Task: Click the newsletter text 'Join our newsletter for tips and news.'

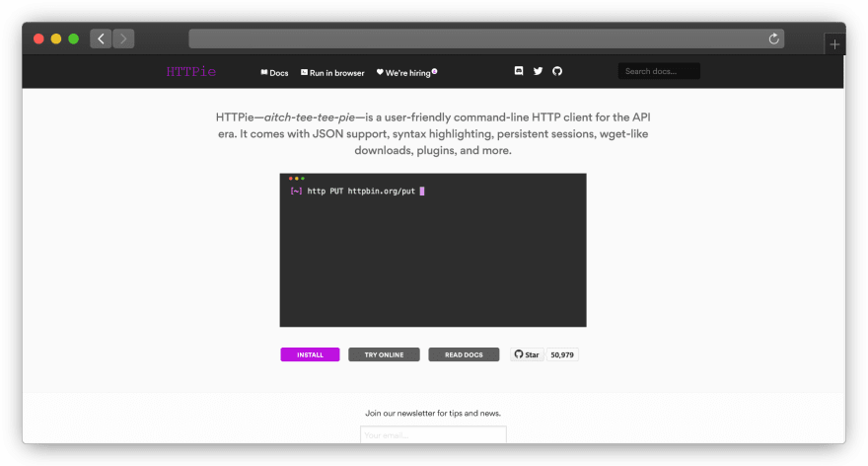Action: tap(433, 413)
